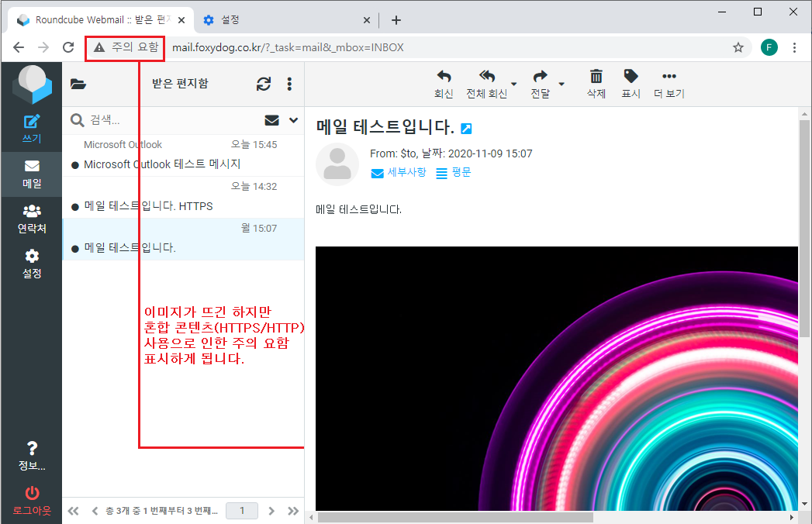
Task: Click the page number field
Action: point(242,511)
